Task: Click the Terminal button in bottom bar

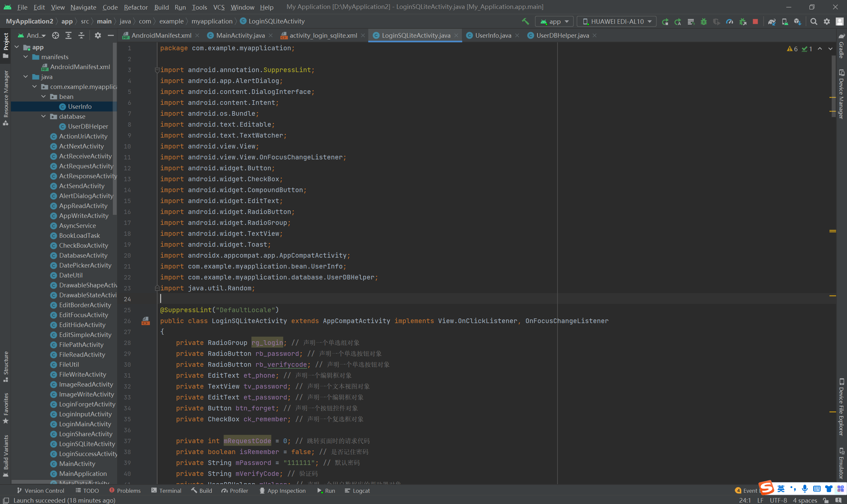Action: [x=166, y=490]
